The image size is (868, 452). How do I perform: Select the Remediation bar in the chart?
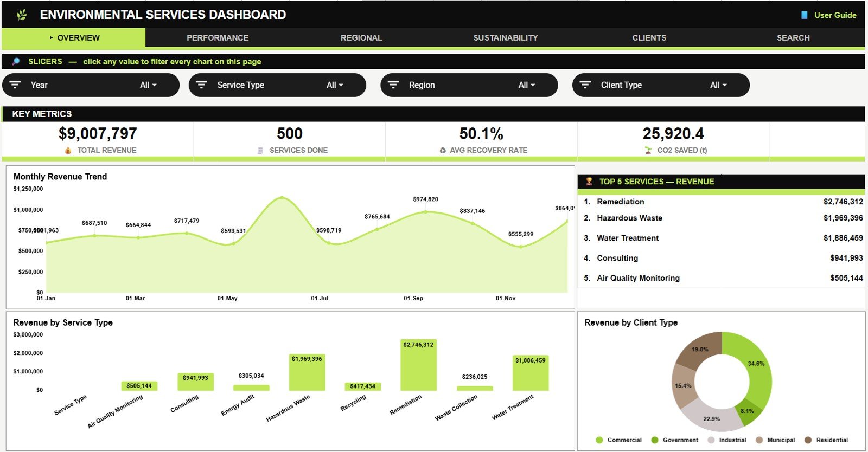(418, 365)
